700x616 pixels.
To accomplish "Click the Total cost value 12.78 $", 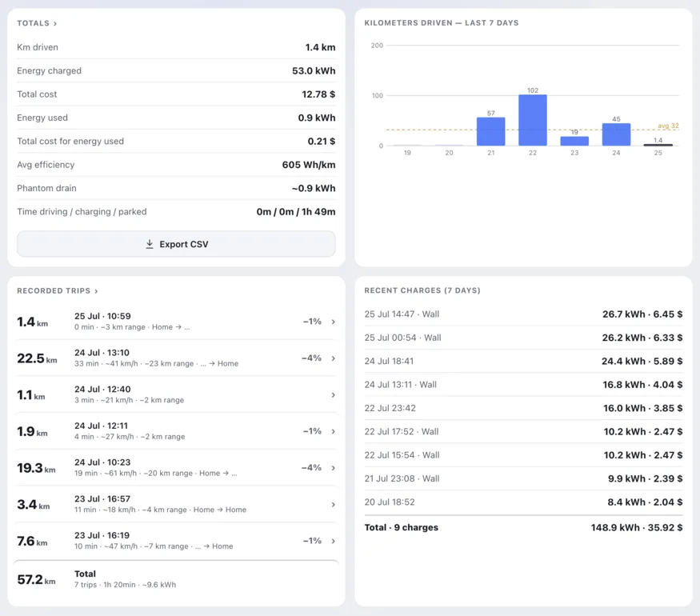I will [318, 94].
